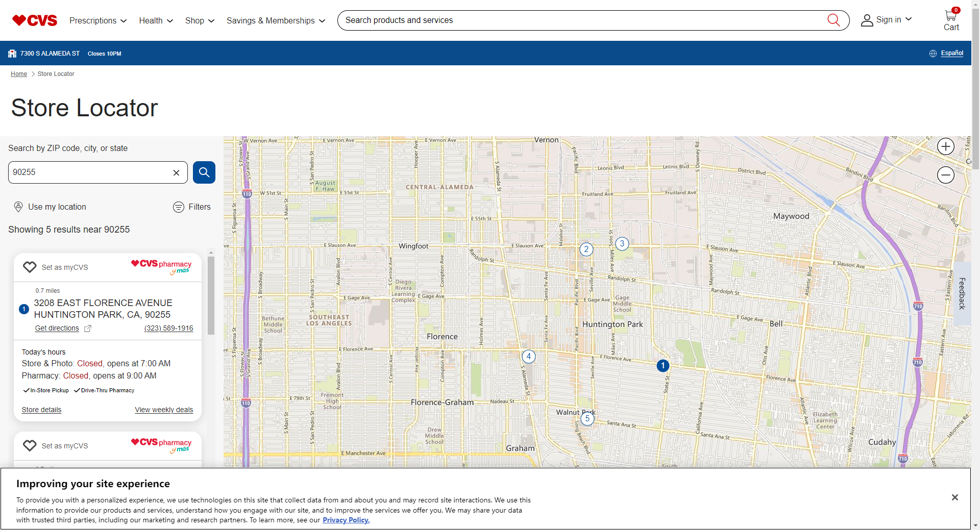Zoom in on the map

pos(946,147)
